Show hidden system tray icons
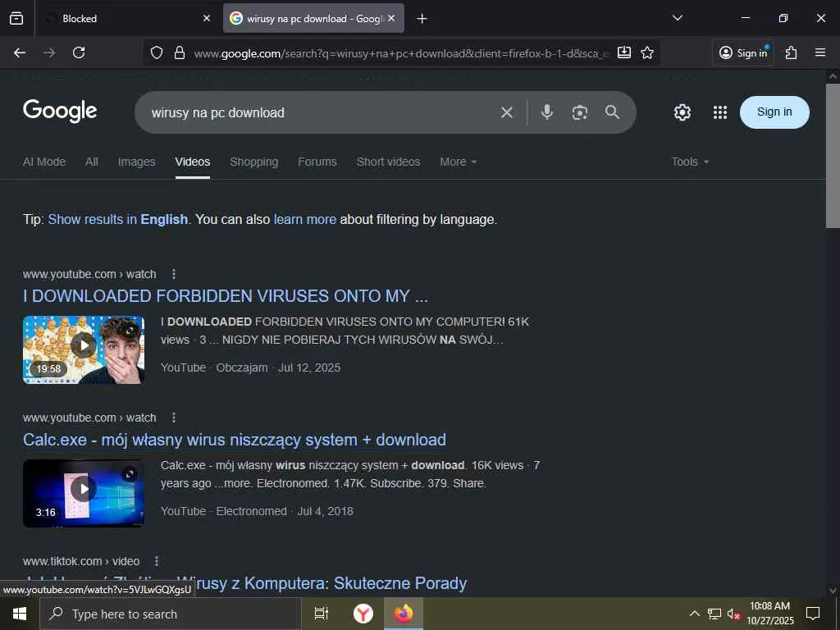 pos(694,614)
